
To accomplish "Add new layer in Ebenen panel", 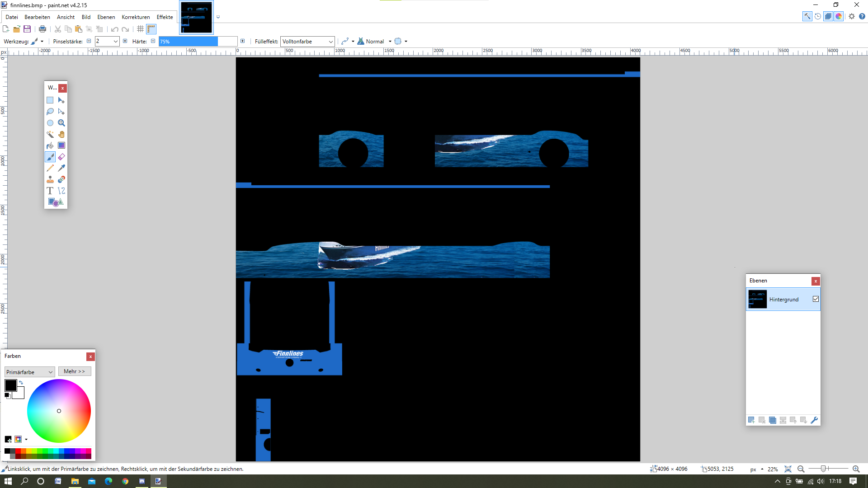I will pos(751,420).
